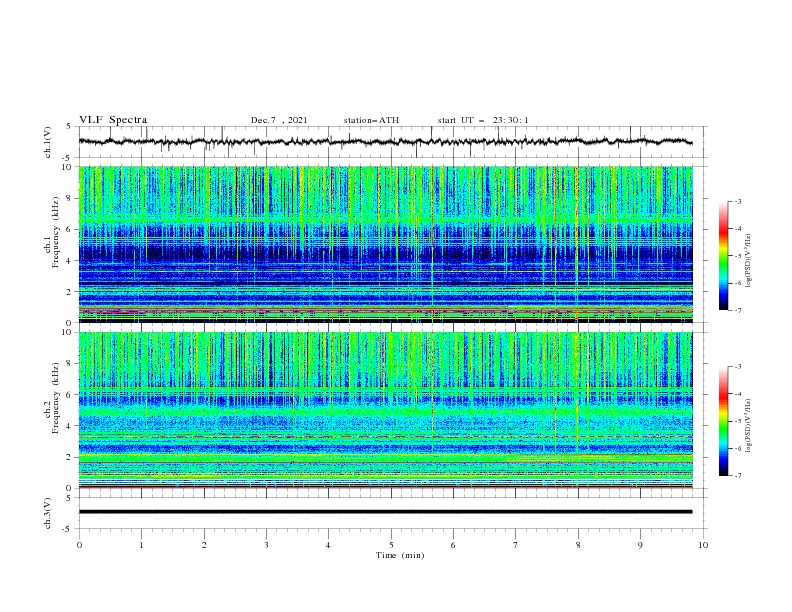The width and height of the screenshot is (792, 612).
Task: Click time axis tick label "8"
Action: [x=578, y=545]
